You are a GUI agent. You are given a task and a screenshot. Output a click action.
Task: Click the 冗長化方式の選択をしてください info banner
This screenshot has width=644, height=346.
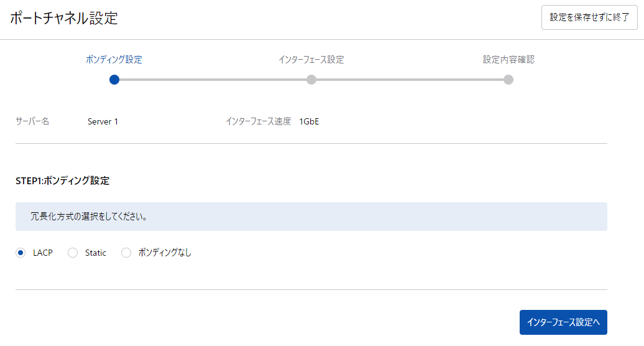point(311,217)
